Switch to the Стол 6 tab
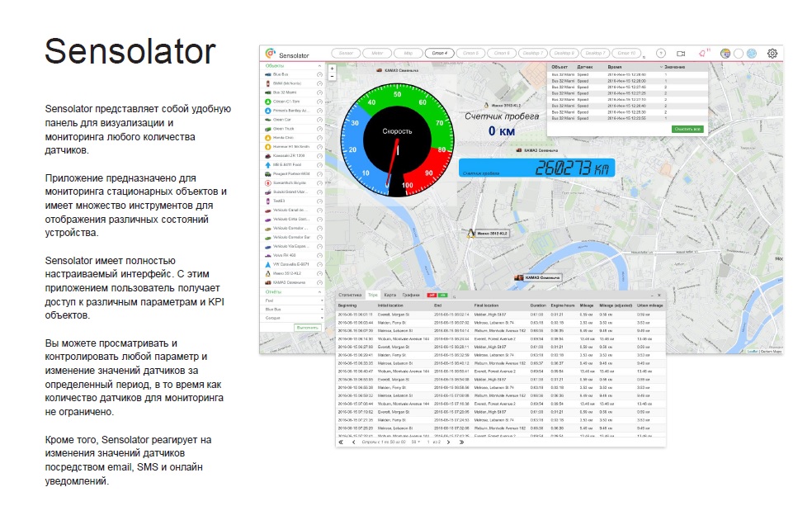 [x=501, y=54]
